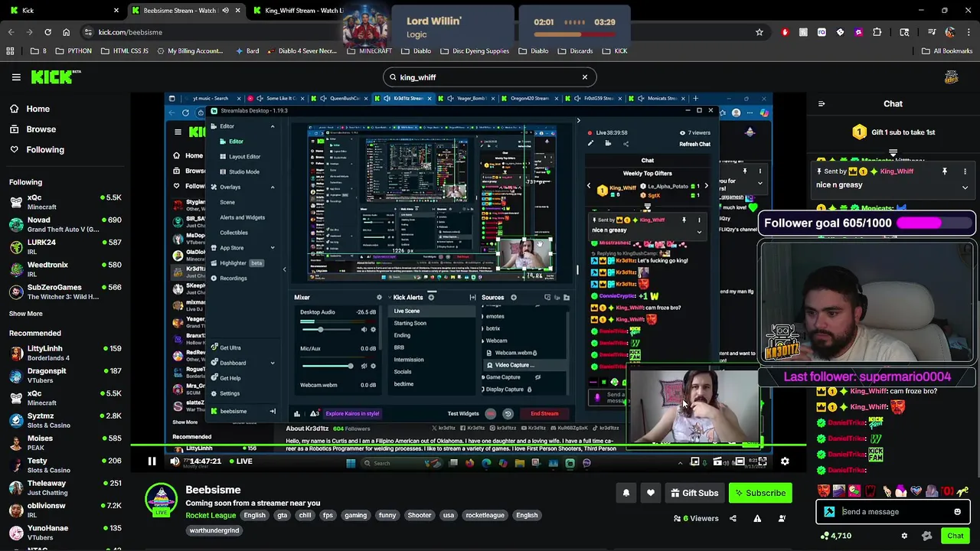Open the browser apps grid icon
Screen dimensions: 980x551
pyautogui.click(x=10, y=51)
